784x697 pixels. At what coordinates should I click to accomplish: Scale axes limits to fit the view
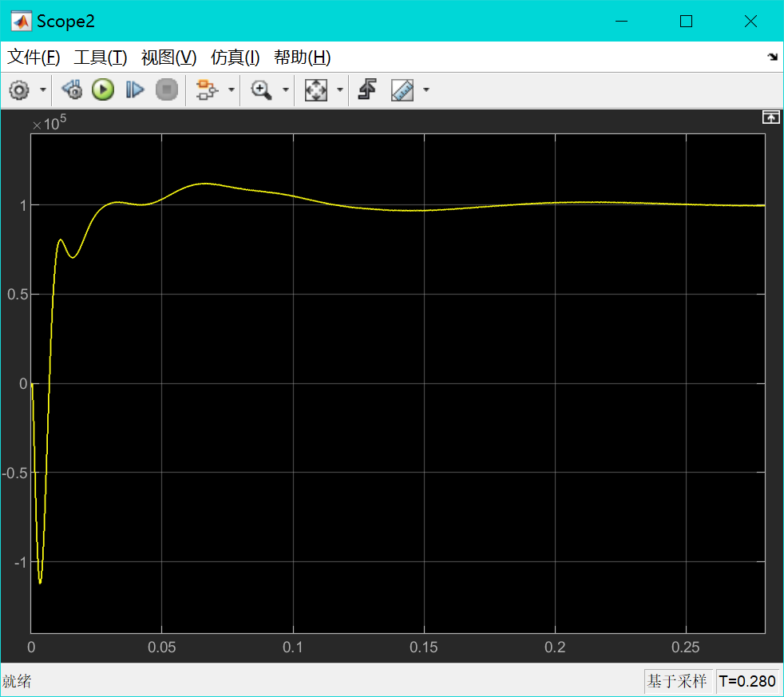(316, 90)
